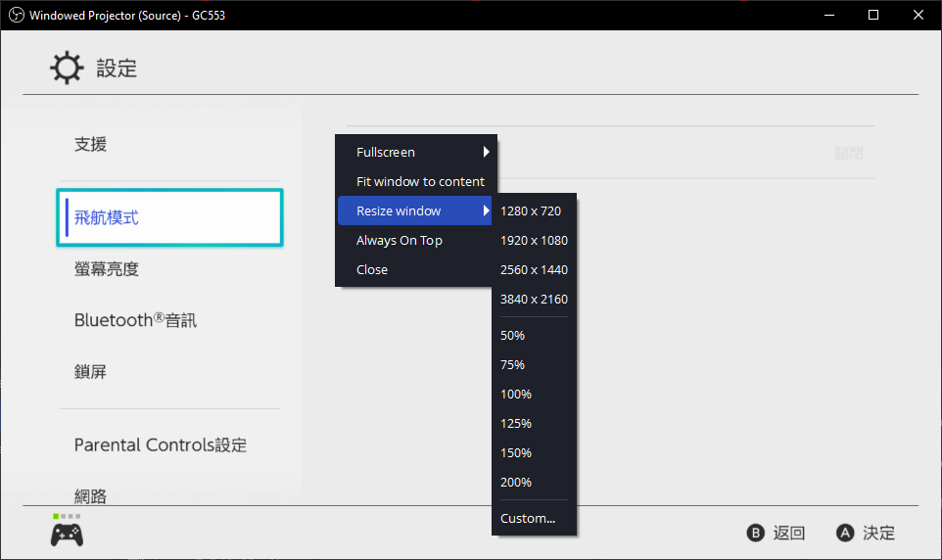Pick the 1920 x 1080 size
This screenshot has width=942, height=560.
[534, 240]
